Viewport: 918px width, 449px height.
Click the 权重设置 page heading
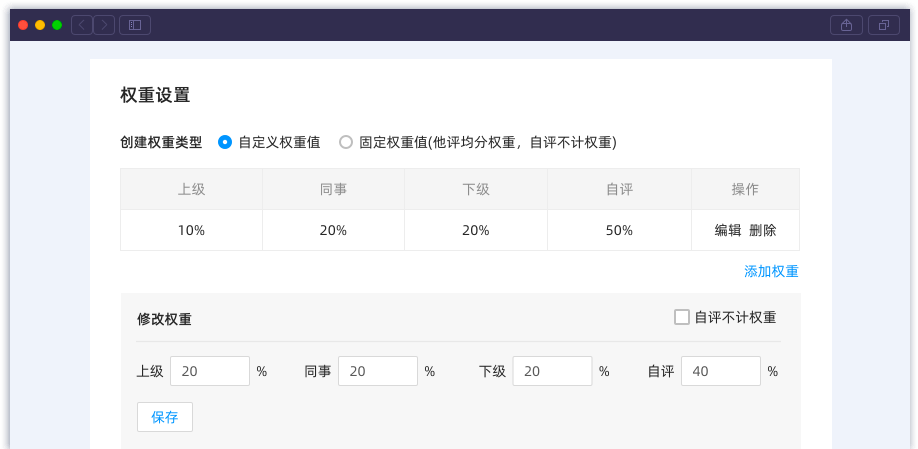pyautogui.click(x=155, y=95)
